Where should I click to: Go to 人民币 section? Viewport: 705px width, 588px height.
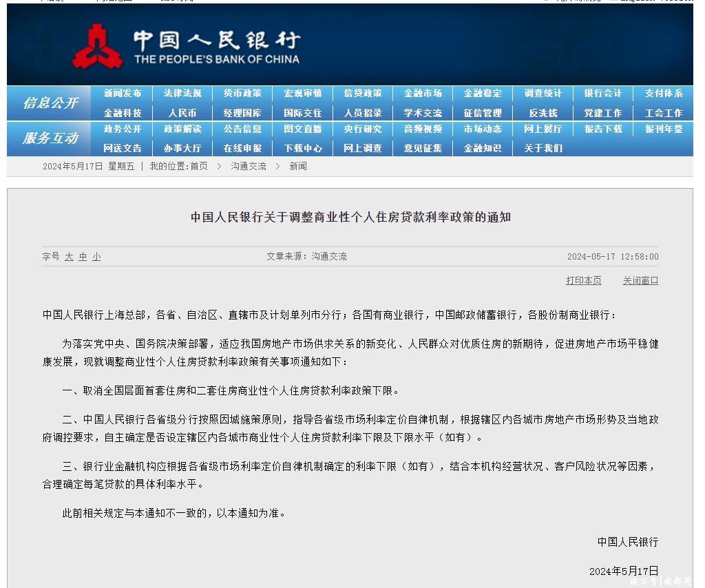[182, 113]
